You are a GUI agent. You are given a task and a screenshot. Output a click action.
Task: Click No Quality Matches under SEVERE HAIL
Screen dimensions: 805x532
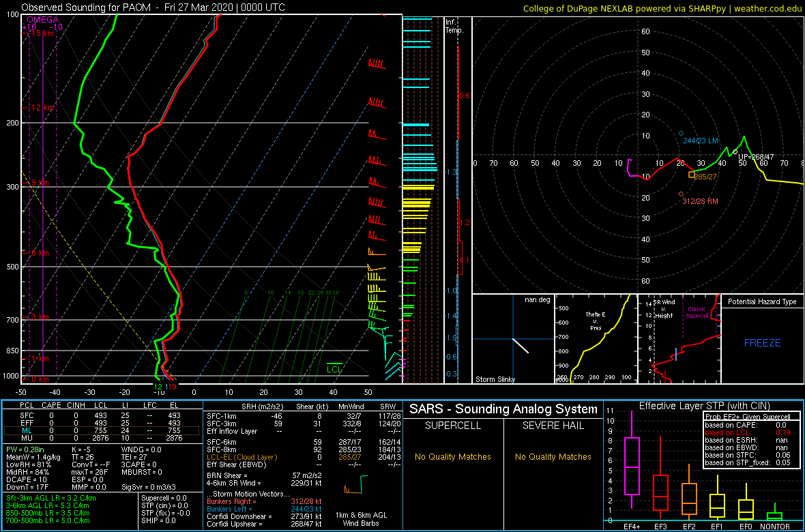click(x=553, y=456)
